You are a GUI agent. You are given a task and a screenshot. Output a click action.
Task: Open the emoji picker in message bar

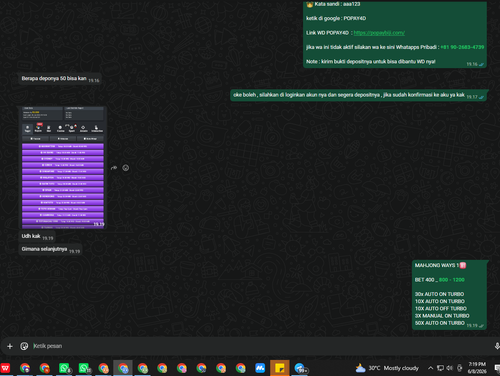(24, 346)
